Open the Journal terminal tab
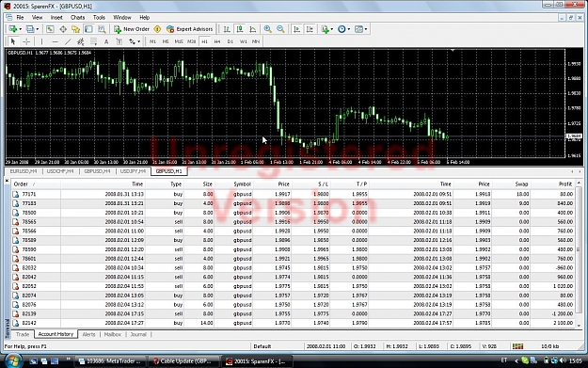588x368 pixels. click(138, 334)
